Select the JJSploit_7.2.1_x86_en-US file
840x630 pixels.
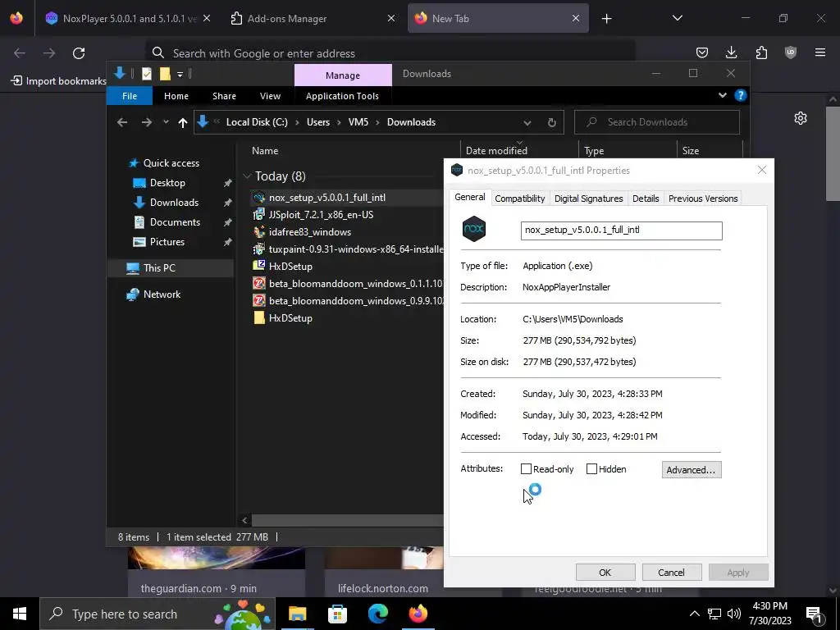pos(321,215)
